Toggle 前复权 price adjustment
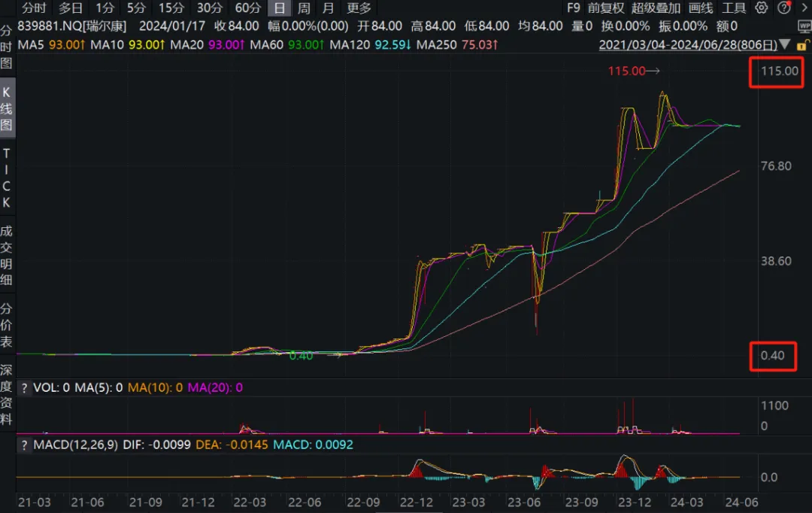 click(606, 8)
